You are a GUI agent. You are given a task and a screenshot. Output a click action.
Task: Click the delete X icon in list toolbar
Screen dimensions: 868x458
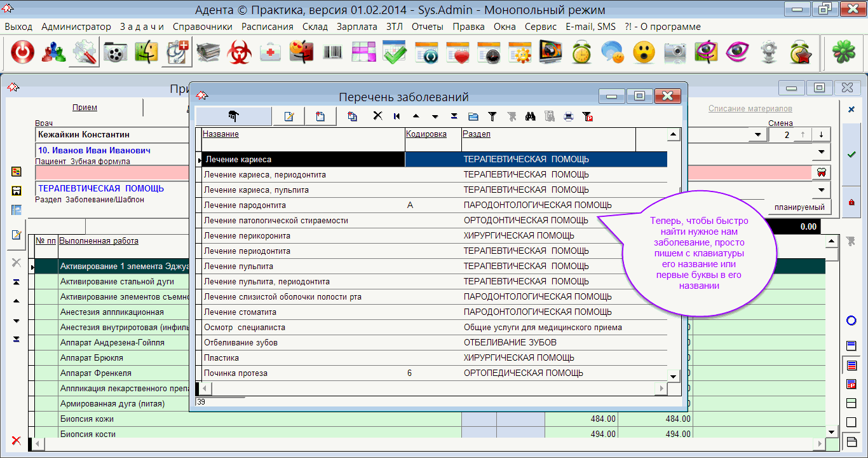coord(377,116)
